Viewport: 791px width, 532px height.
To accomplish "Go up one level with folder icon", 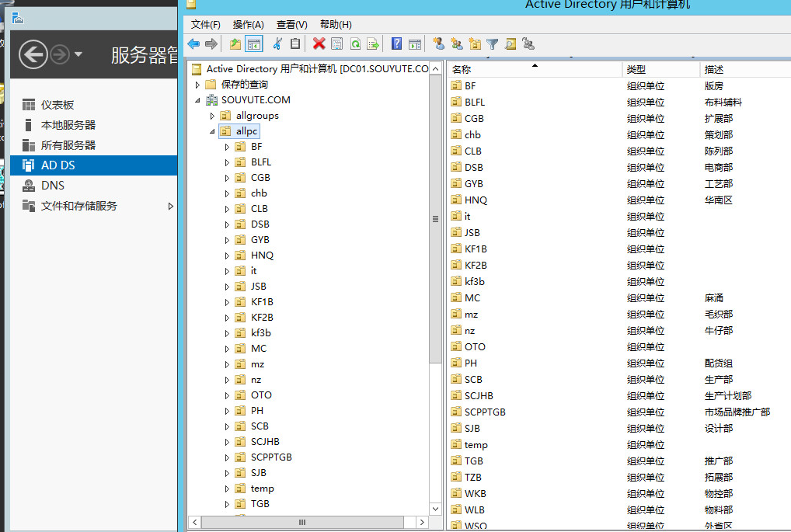I will (x=235, y=43).
